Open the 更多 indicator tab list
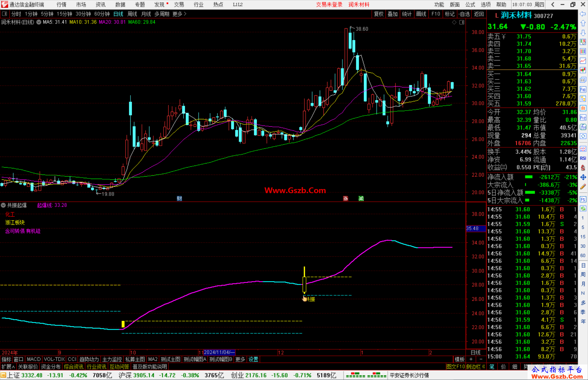 coord(240,360)
